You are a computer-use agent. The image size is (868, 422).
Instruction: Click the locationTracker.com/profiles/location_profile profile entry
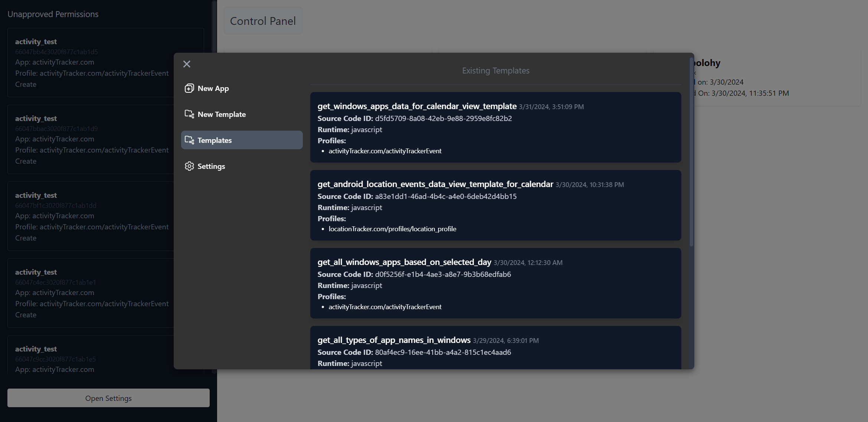coord(392,229)
